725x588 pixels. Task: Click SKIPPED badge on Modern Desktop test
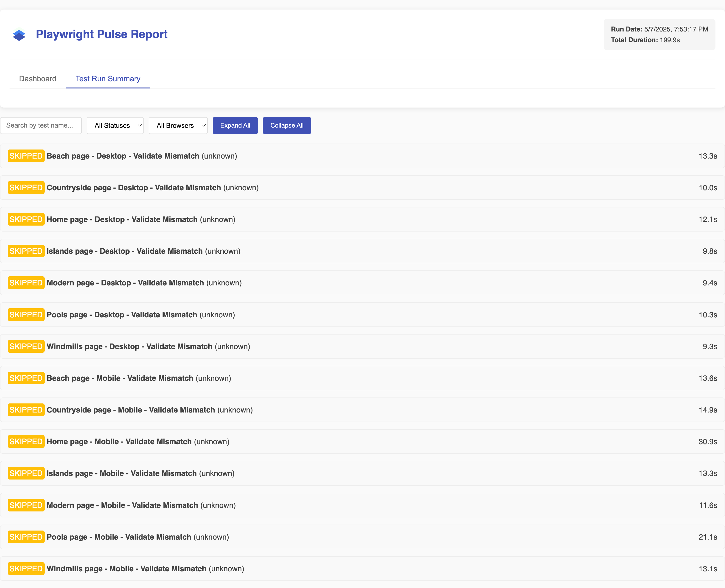pos(26,283)
